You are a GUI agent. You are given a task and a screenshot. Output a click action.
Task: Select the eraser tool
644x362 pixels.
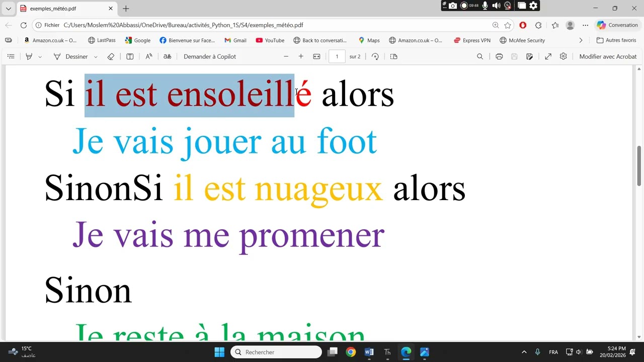tap(111, 56)
